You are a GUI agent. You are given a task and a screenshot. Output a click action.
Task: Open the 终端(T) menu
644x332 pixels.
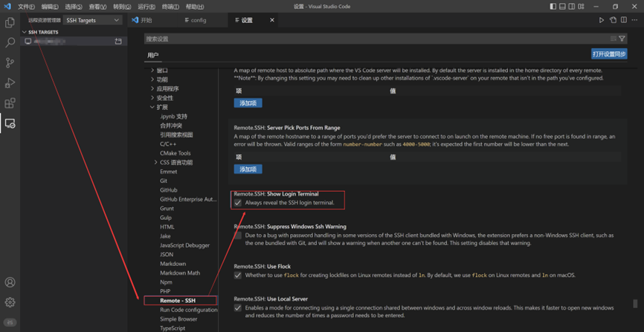point(170,7)
